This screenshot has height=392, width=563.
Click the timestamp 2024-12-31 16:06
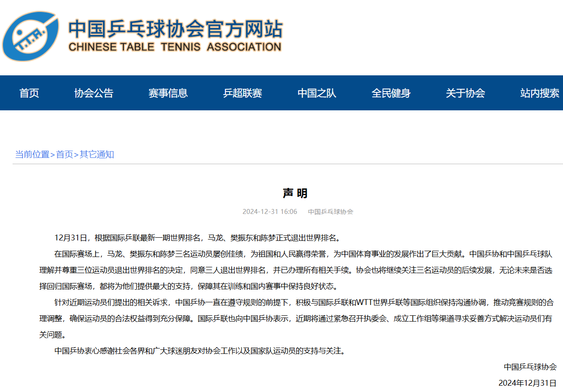tap(270, 212)
